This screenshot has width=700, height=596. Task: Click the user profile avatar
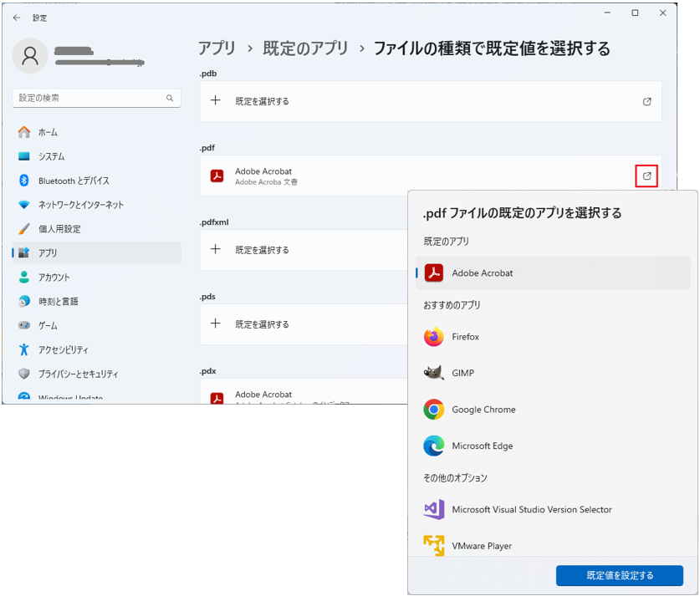tap(30, 56)
